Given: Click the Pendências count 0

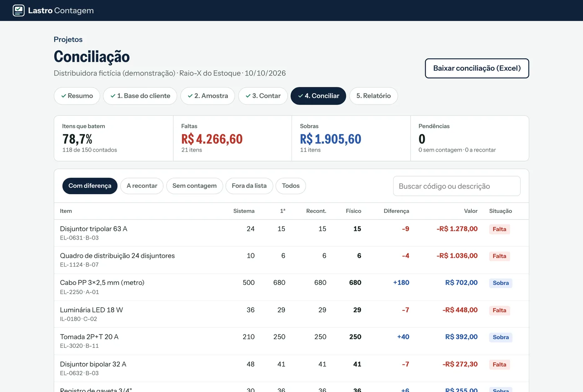Looking at the screenshot, I should (422, 139).
